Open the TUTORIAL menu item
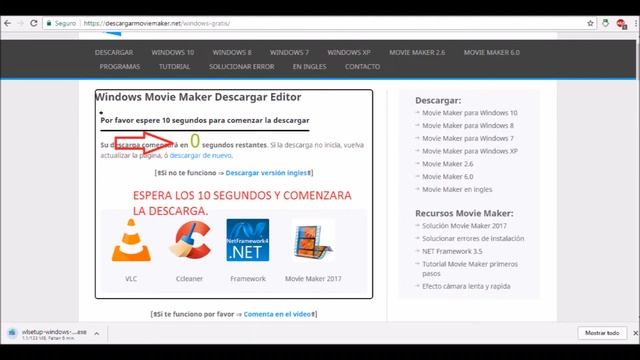Screen dimensions: 640x360 [174, 67]
